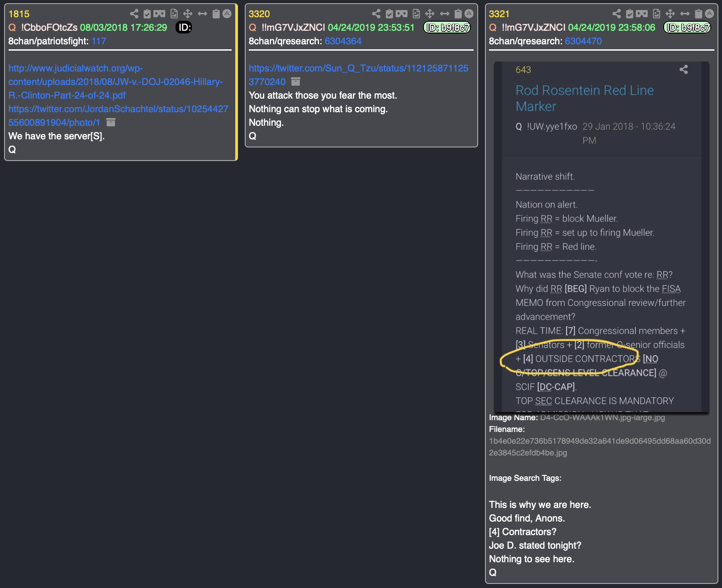Click timestamp 04/24/2019 23:58:06
The width and height of the screenshot is (722, 588).
click(x=612, y=28)
